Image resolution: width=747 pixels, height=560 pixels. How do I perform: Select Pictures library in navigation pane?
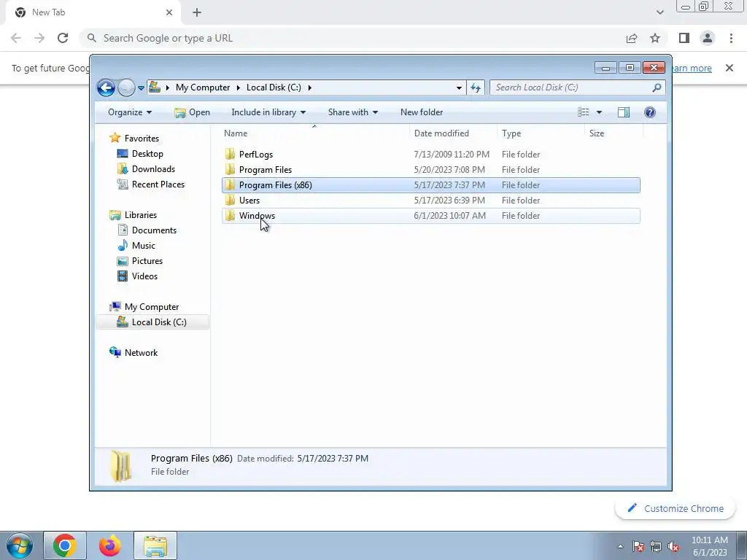(147, 261)
